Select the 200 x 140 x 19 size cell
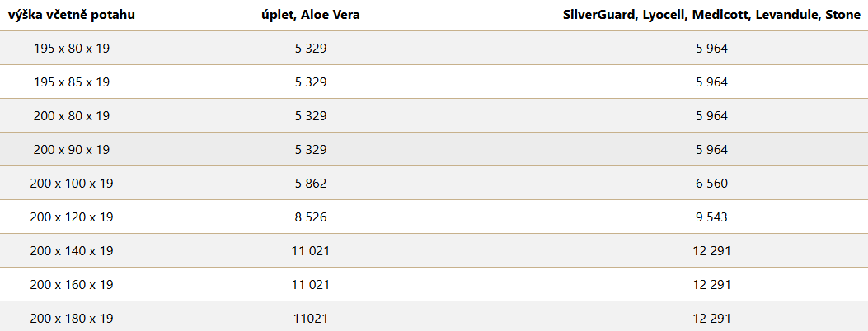Viewport: 868px width, 331px height. 72,250
